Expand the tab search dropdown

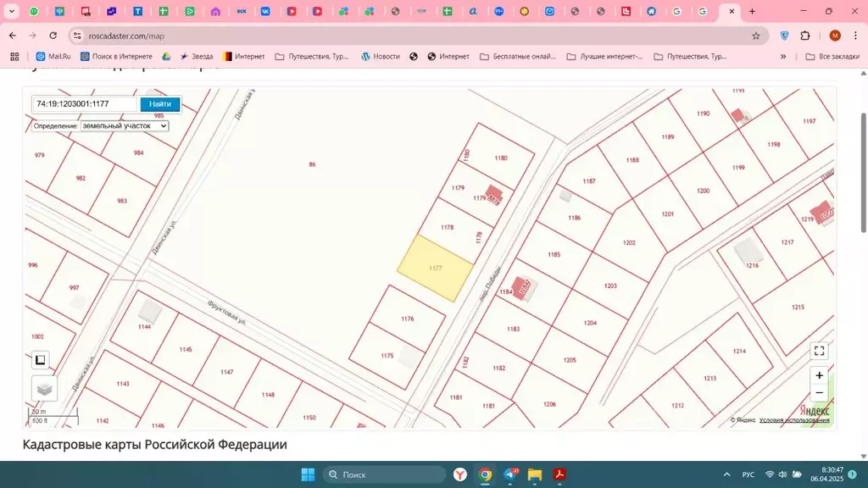tap(11, 11)
